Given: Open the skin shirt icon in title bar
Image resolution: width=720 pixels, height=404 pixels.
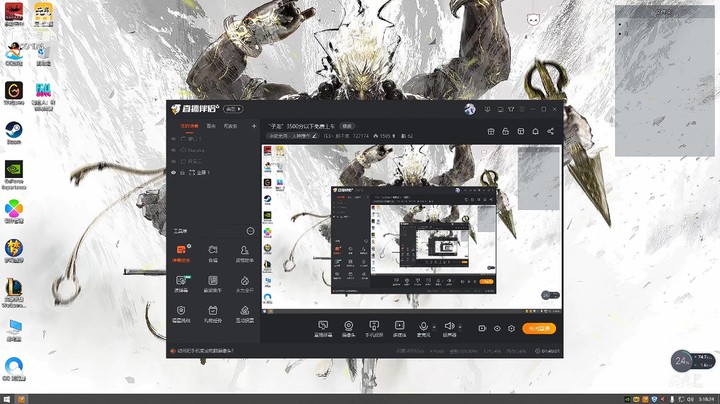Looking at the screenshot, I should [511, 109].
